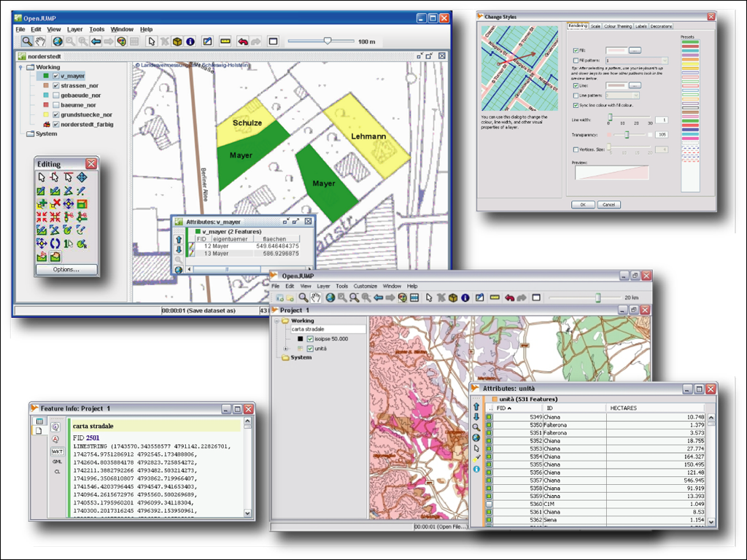Click OK in Change Styles dialog

(583, 205)
